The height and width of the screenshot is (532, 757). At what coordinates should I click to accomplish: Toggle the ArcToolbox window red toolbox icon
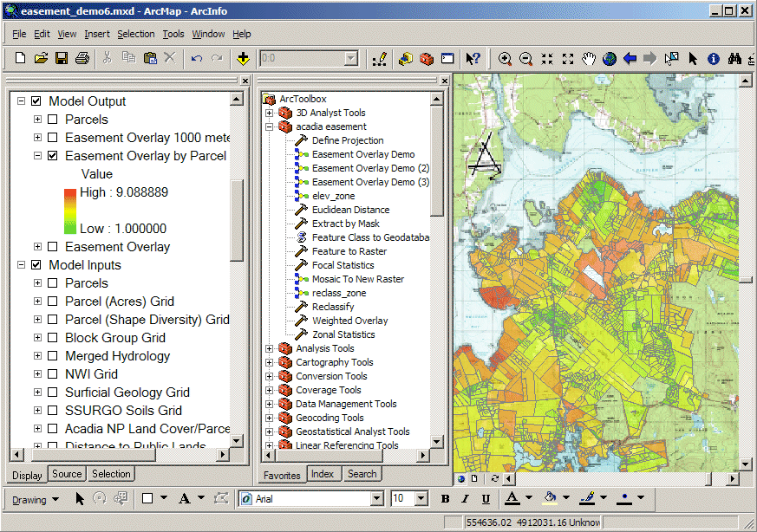(x=427, y=58)
